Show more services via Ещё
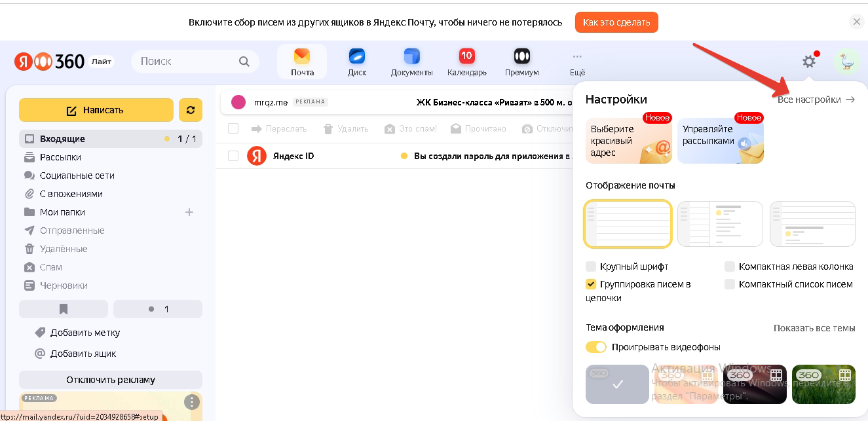Viewport: 868px width, 421px height. click(x=577, y=62)
